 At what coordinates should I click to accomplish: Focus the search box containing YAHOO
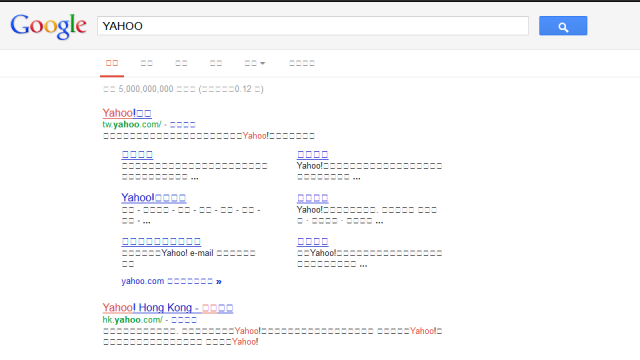point(313,26)
